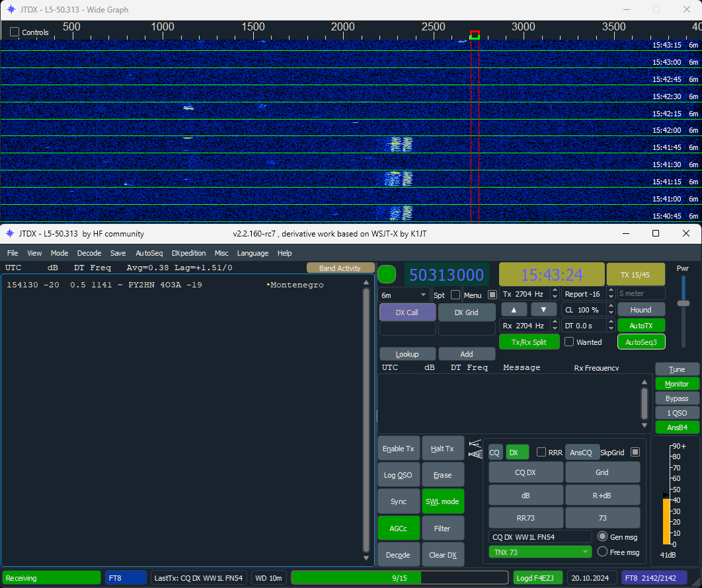Open the Decode menu

pos(89,253)
